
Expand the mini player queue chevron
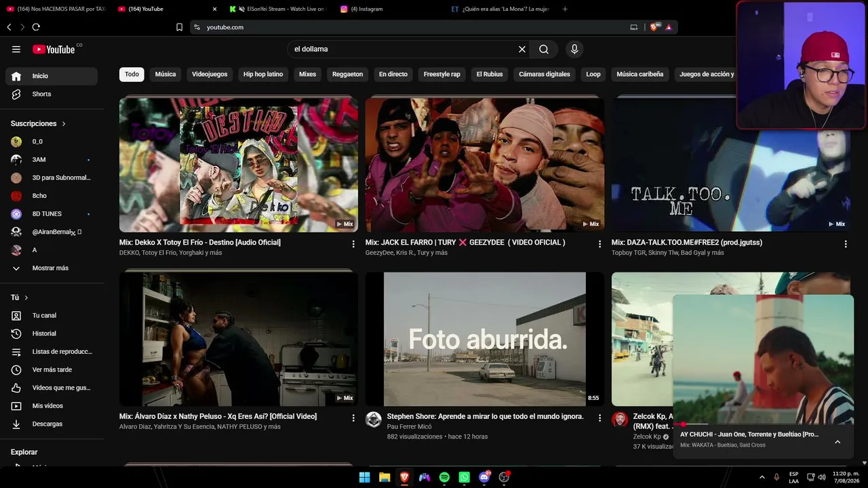tap(837, 442)
